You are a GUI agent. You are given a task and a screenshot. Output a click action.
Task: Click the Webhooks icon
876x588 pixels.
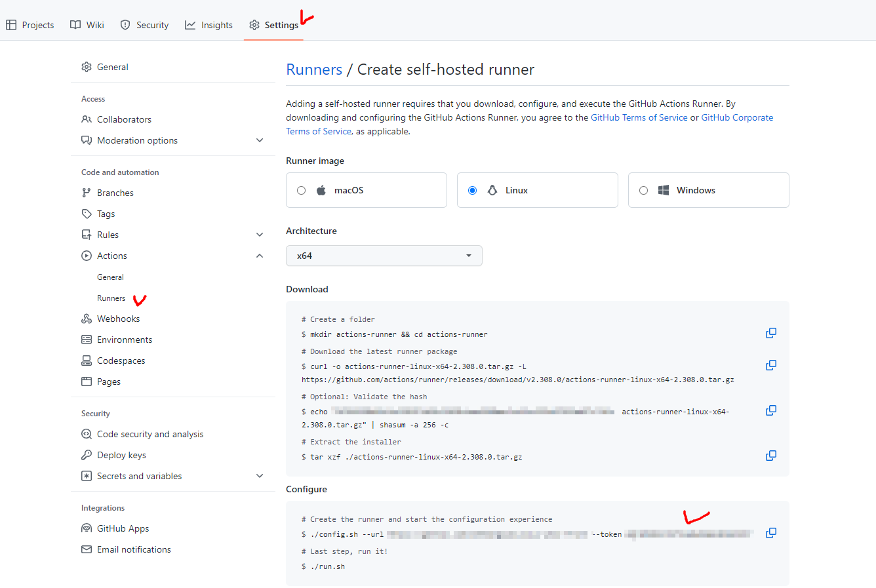pos(87,319)
